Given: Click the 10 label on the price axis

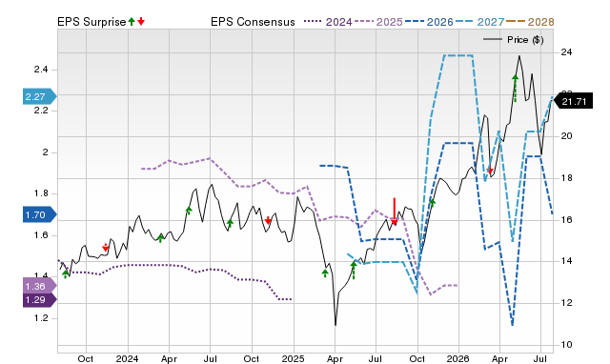Looking at the screenshot, I should coord(566,345).
